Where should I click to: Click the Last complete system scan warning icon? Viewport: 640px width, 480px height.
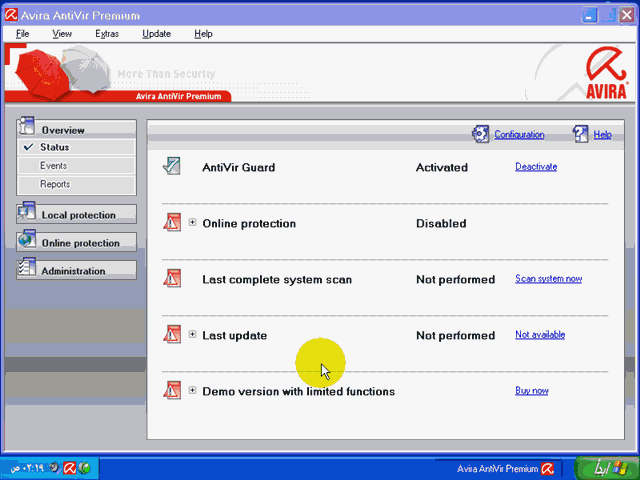(171, 279)
